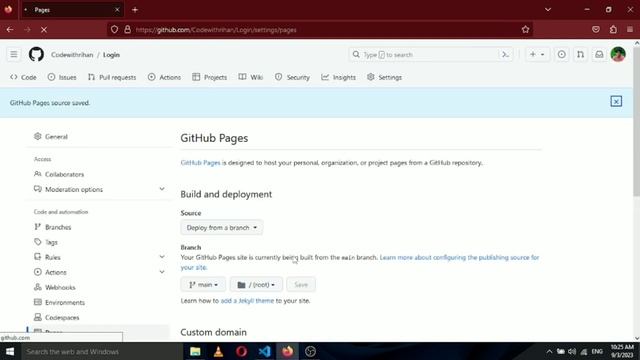This screenshot has width=640, height=360.
Task: Open the 'main' branch selector dropdown
Action: click(x=203, y=284)
